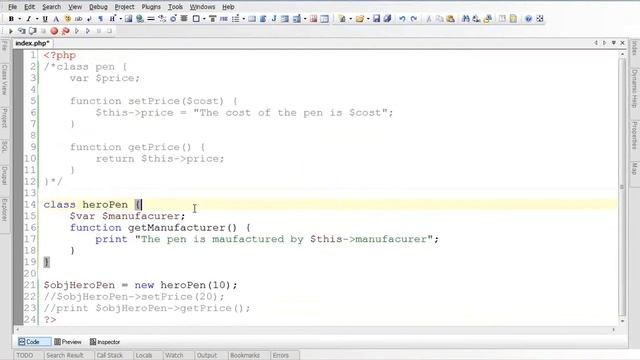
Task: Click the paste clipboard icon
Action: 451,19
